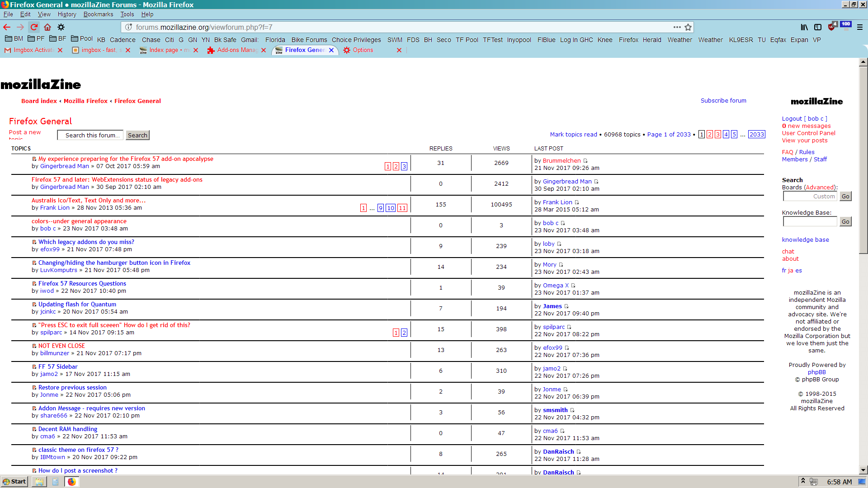The height and width of the screenshot is (488, 868).
Task: Open the History menu
Action: pyautogui.click(x=67, y=14)
